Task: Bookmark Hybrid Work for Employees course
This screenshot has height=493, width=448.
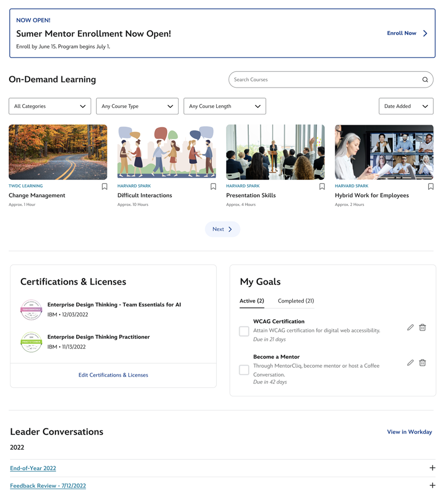Action: 431,187
